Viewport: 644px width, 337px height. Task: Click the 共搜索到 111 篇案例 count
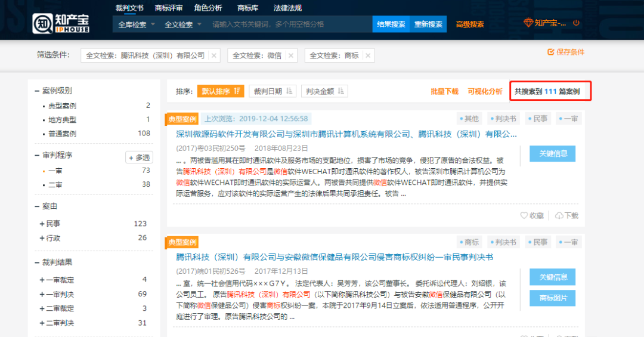547,91
